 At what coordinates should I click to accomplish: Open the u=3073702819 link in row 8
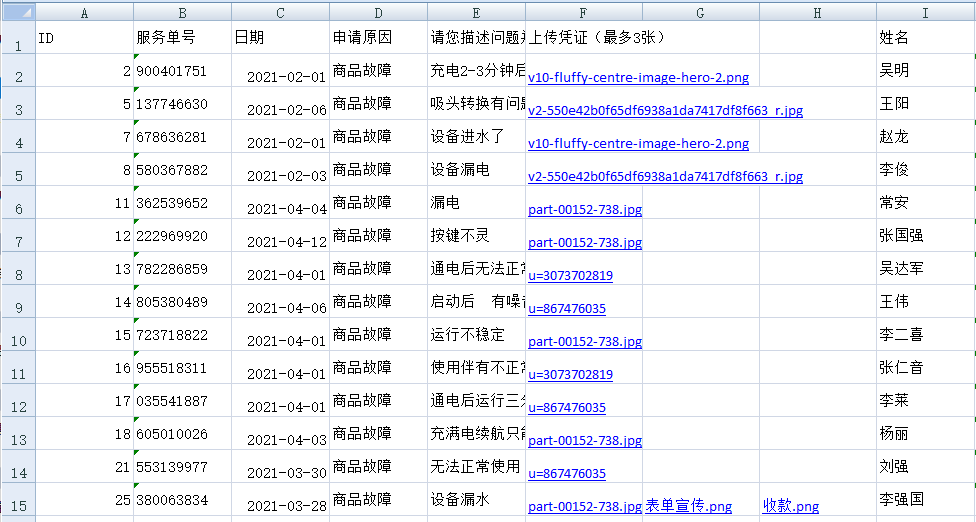pos(570,275)
